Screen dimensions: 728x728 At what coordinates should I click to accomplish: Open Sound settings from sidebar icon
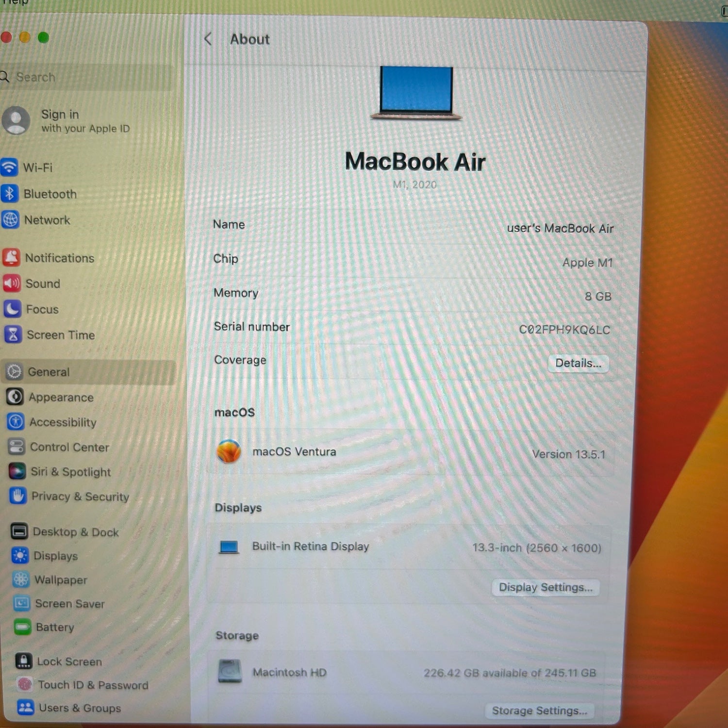pyautogui.click(x=12, y=283)
